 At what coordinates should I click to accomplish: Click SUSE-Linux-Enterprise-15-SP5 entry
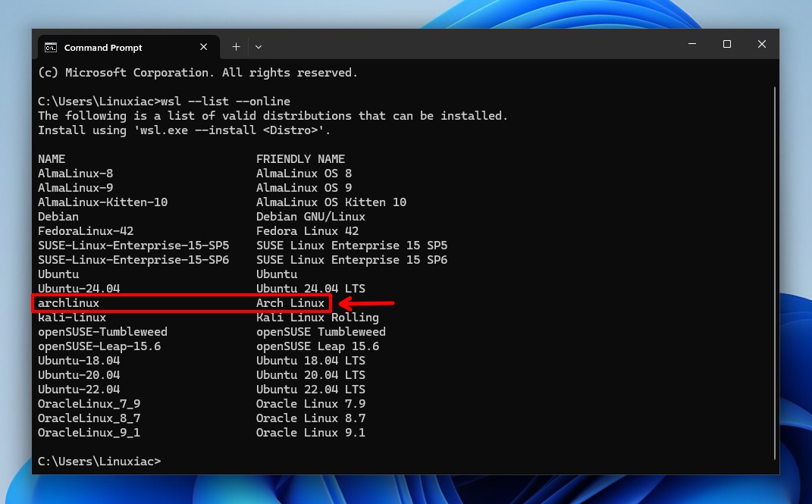tap(133, 246)
